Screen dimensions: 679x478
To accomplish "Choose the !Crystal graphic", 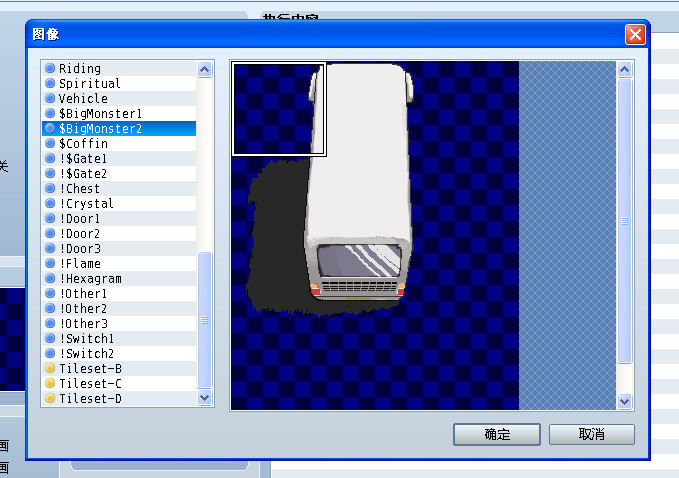I will [x=119, y=203].
